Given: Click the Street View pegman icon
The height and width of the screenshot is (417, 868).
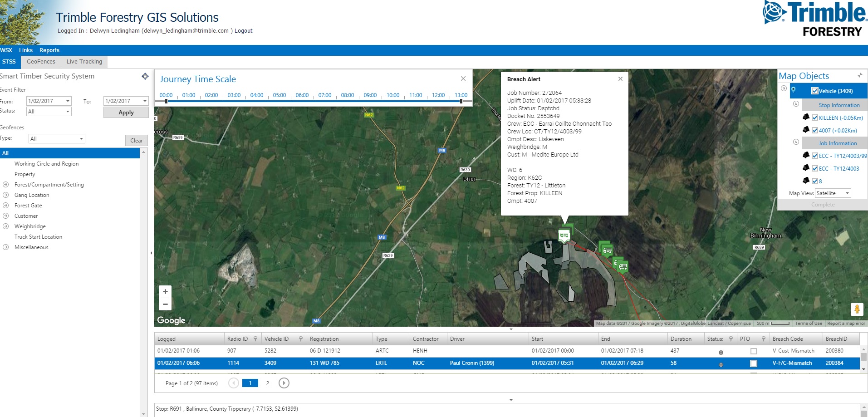Looking at the screenshot, I should coord(857,309).
